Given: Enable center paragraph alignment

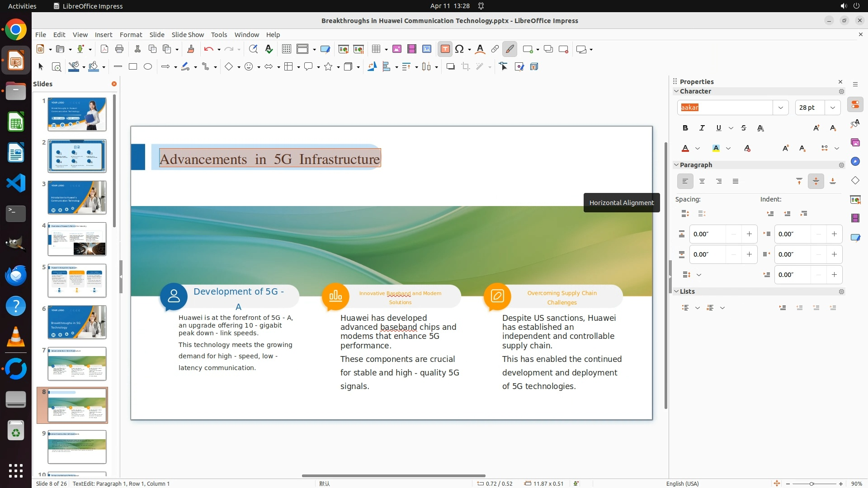Looking at the screenshot, I should click(702, 182).
